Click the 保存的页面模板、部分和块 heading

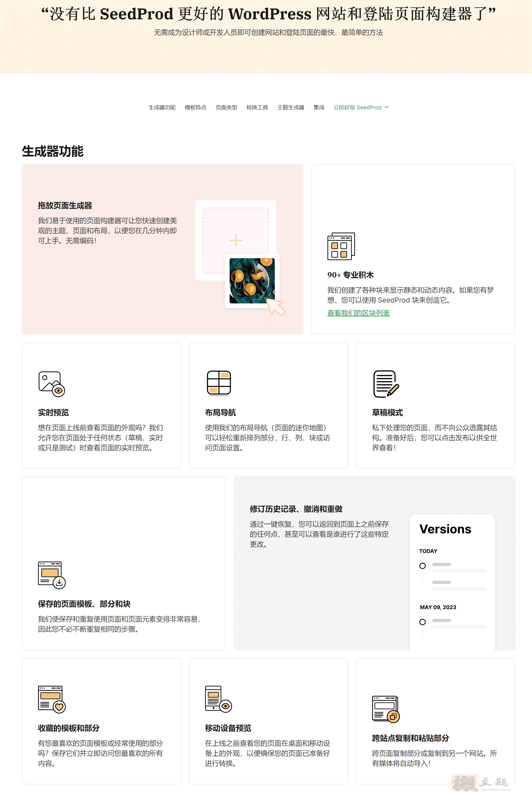click(x=84, y=604)
